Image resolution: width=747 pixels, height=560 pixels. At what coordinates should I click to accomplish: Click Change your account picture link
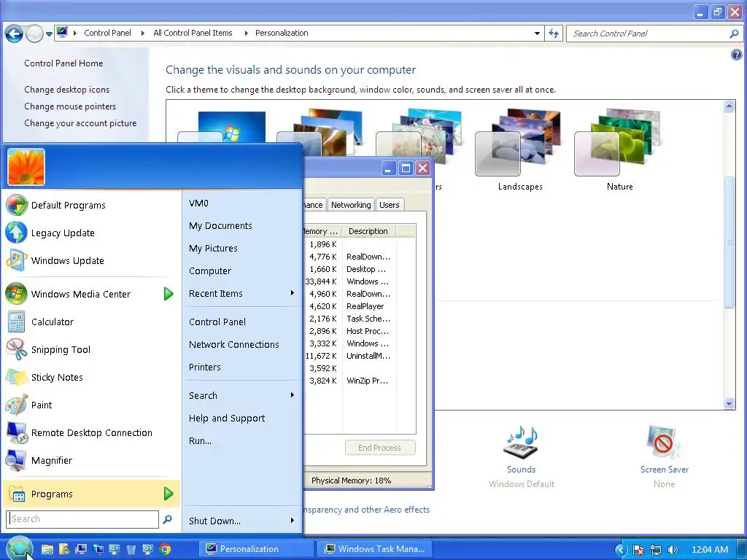pyautogui.click(x=80, y=122)
